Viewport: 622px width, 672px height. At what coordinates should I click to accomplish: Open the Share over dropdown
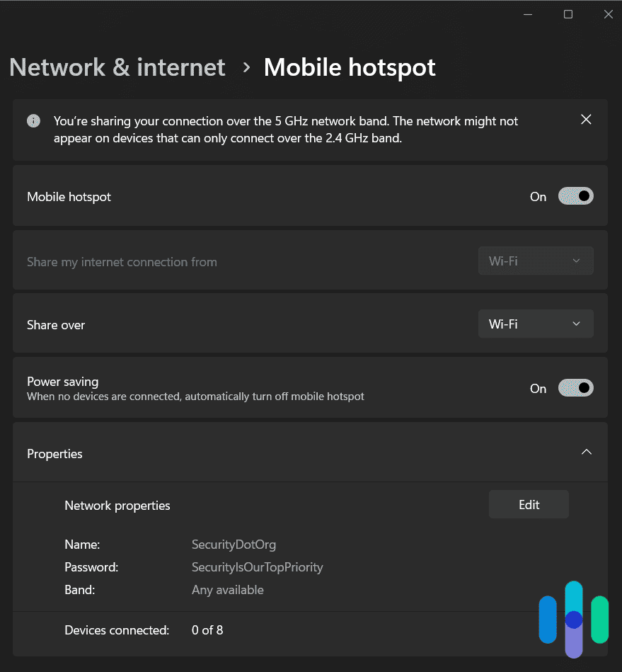click(x=536, y=324)
